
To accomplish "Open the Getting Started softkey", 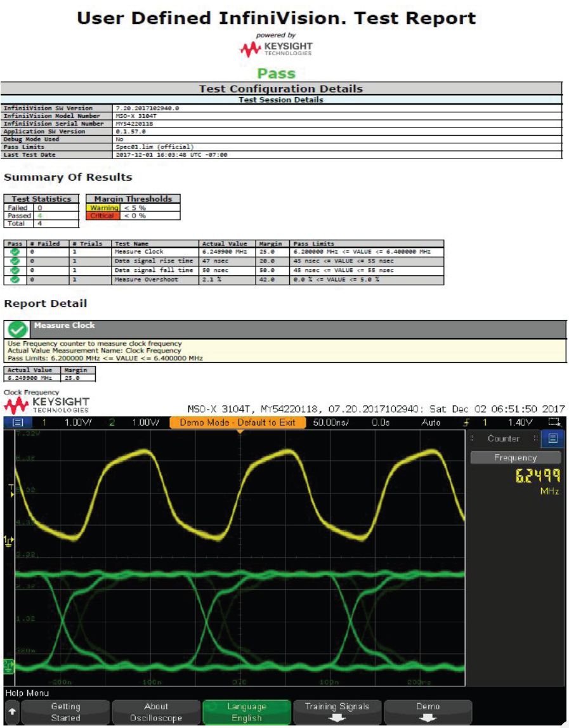I will tap(65, 712).
